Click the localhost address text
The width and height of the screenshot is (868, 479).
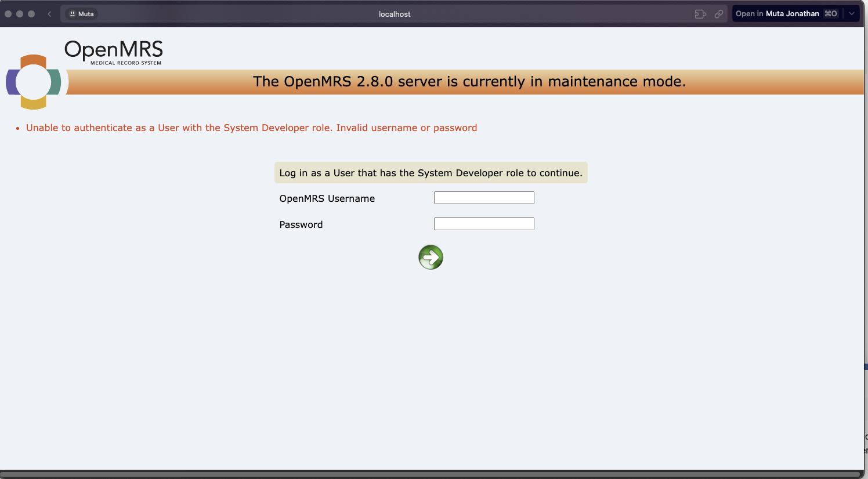[395, 14]
